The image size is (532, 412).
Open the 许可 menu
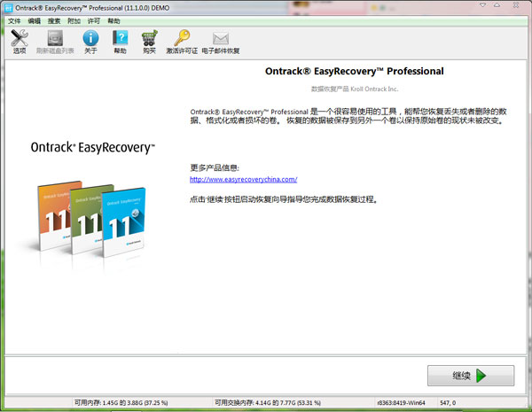point(94,21)
